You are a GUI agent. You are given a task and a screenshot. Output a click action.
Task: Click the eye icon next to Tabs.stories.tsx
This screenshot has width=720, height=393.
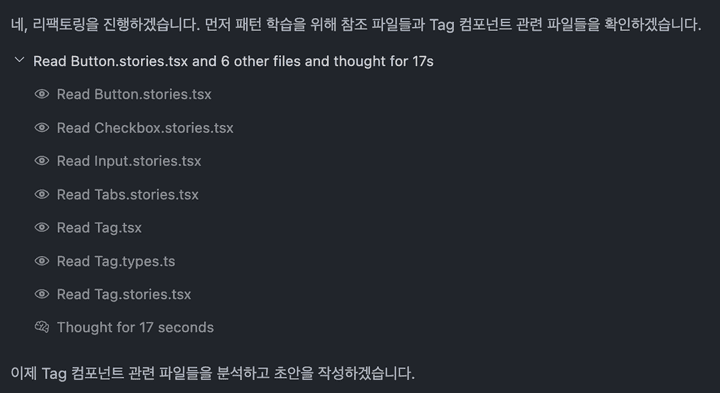(x=42, y=194)
